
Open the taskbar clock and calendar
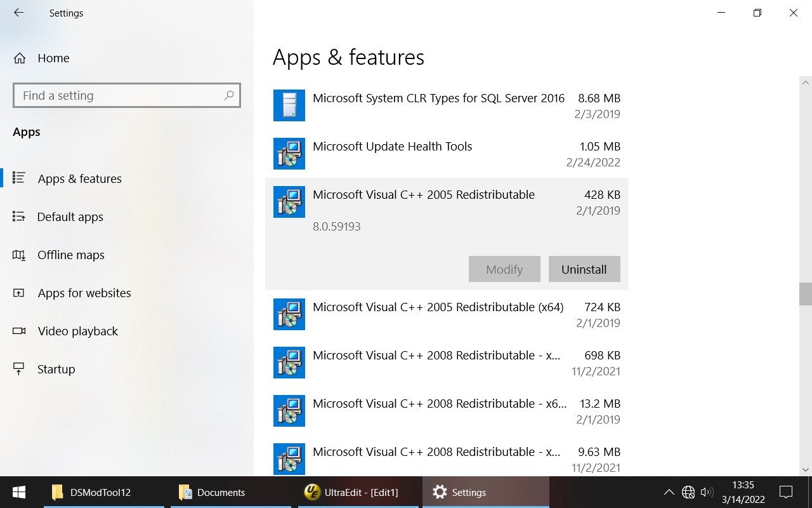(x=743, y=492)
